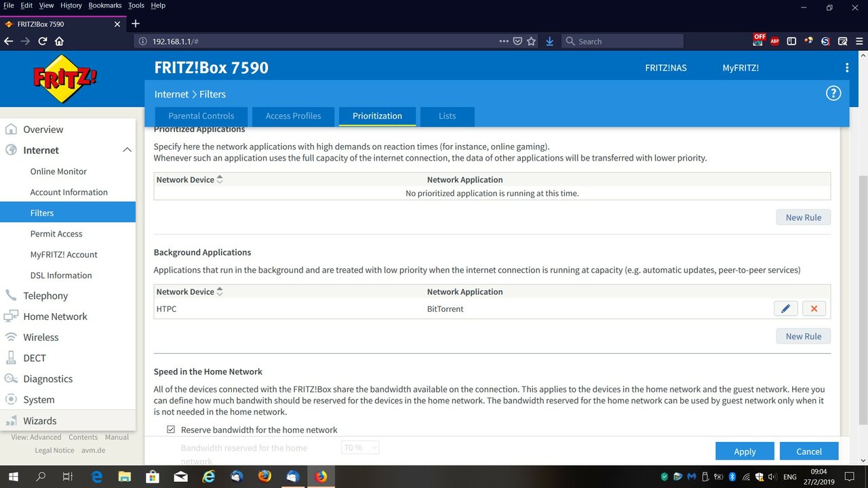Switch to the Access Profiles tab

[294, 116]
